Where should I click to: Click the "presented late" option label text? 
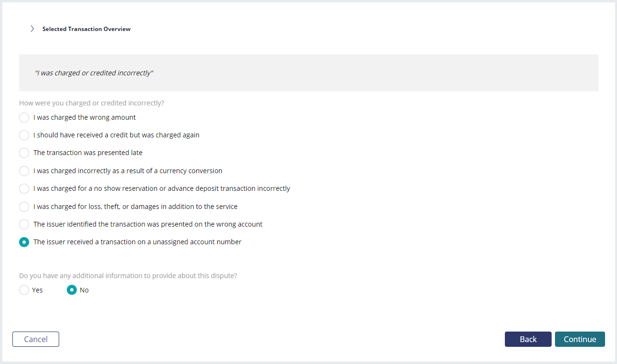88,153
